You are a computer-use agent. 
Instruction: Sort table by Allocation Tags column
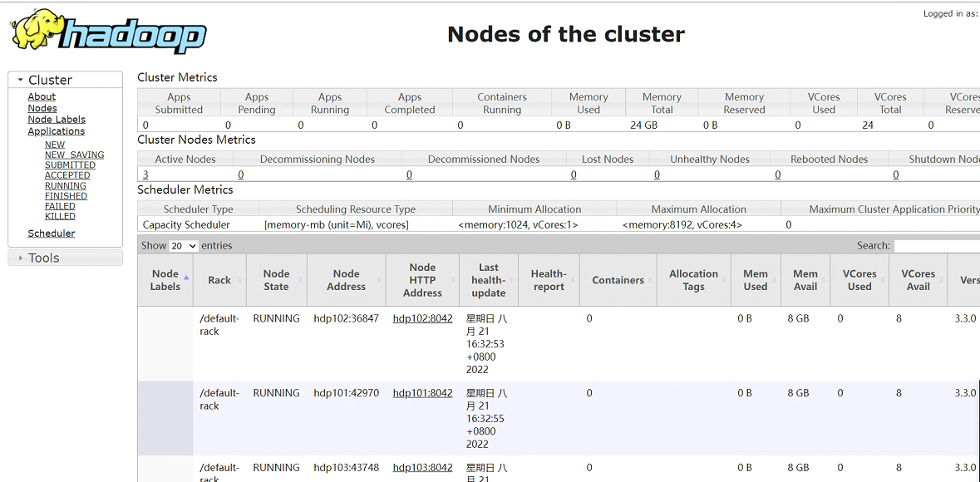click(694, 280)
